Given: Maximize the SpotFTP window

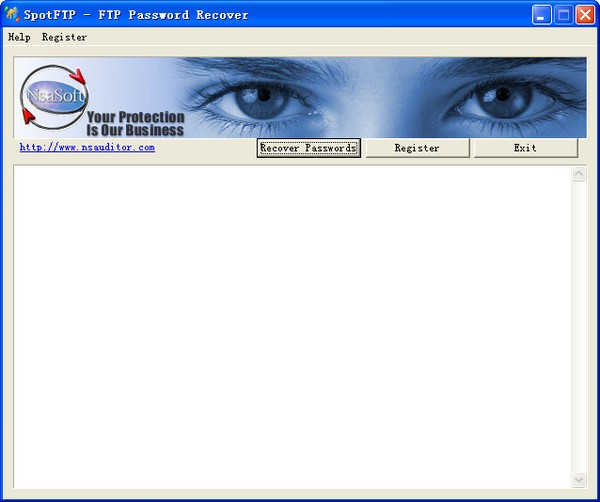Looking at the screenshot, I should coord(563,15).
